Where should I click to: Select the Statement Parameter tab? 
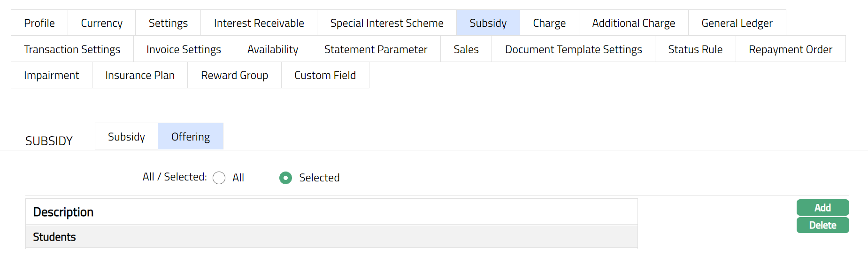[x=376, y=49]
